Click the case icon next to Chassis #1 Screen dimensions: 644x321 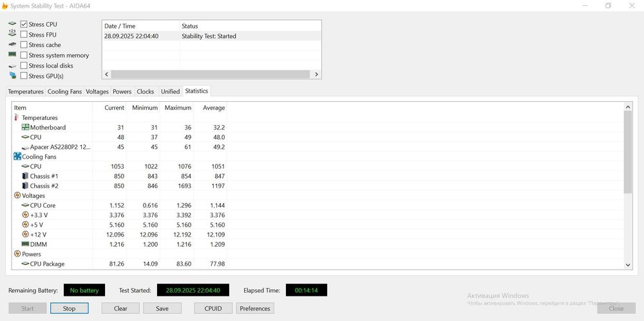(25, 176)
